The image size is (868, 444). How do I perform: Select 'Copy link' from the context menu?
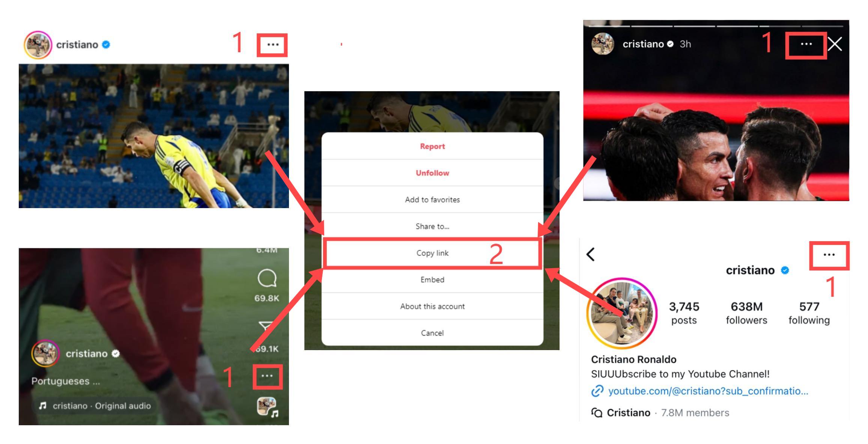tap(431, 252)
